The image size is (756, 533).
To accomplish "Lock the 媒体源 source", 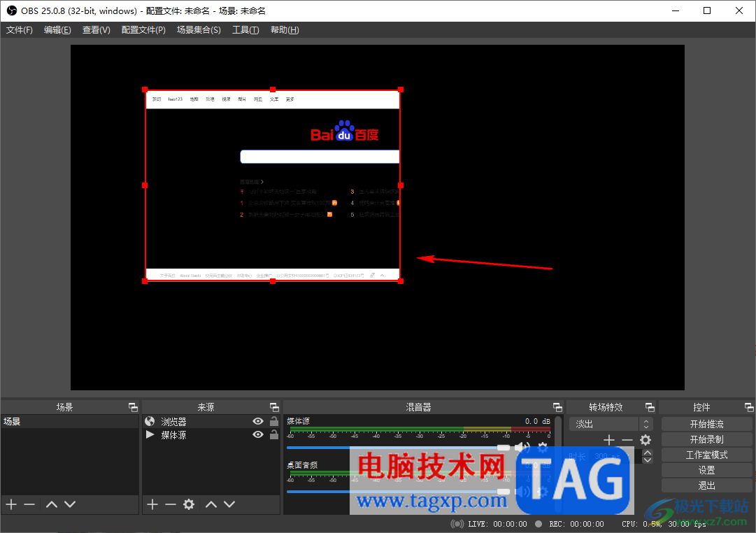I will tap(274, 434).
